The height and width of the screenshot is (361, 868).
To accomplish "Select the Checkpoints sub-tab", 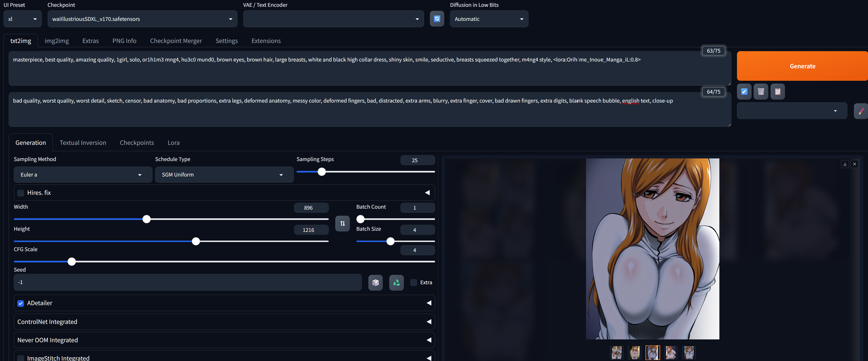I will pyautogui.click(x=137, y=143).
